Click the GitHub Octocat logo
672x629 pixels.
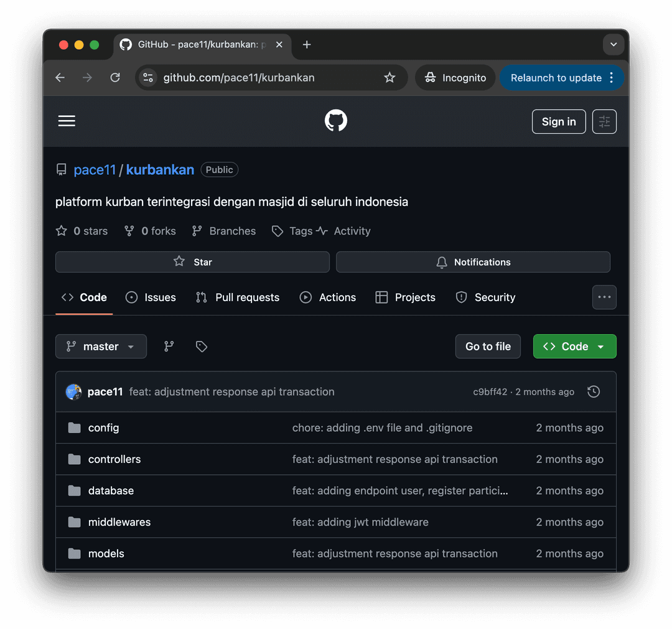pyautogui.click(x=336, y=121)
